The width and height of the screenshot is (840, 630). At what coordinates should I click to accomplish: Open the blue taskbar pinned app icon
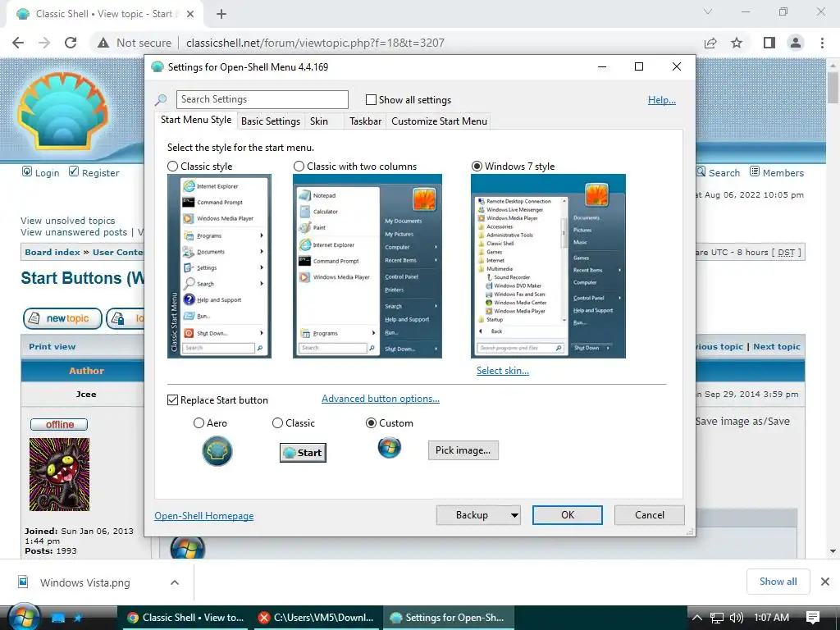click(x=58, y=618)
